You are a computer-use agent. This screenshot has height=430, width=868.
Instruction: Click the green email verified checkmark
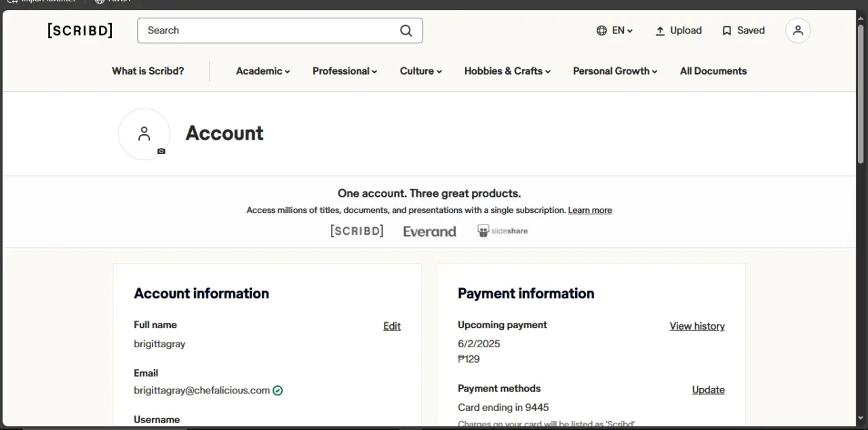277,391
